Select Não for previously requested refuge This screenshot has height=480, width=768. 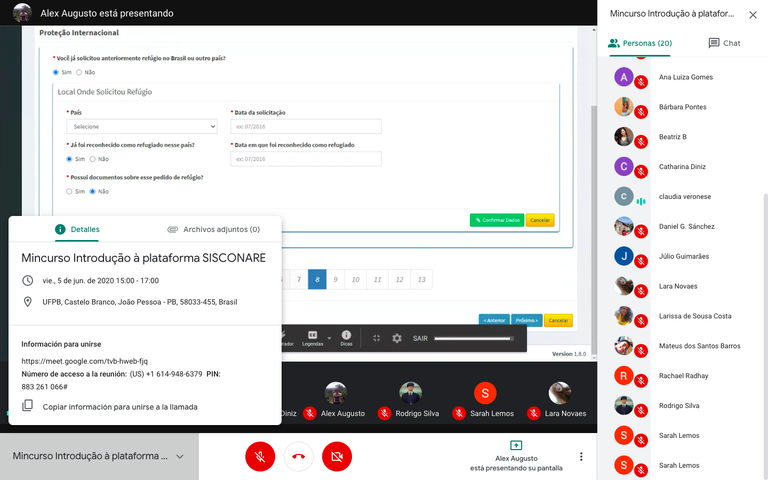(79, 72)
